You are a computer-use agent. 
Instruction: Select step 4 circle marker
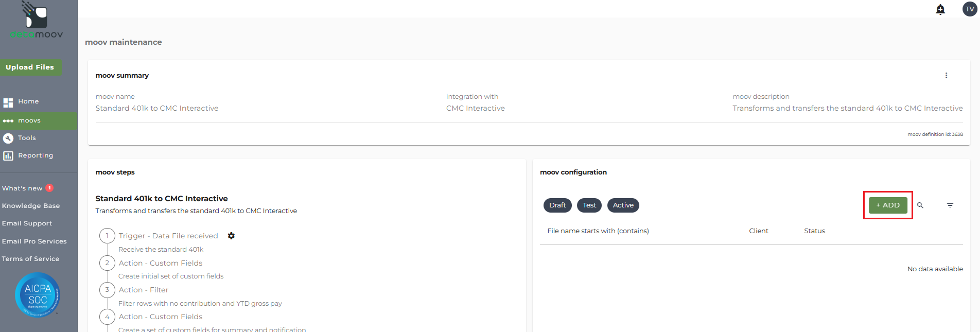click(x=107, y=317)
